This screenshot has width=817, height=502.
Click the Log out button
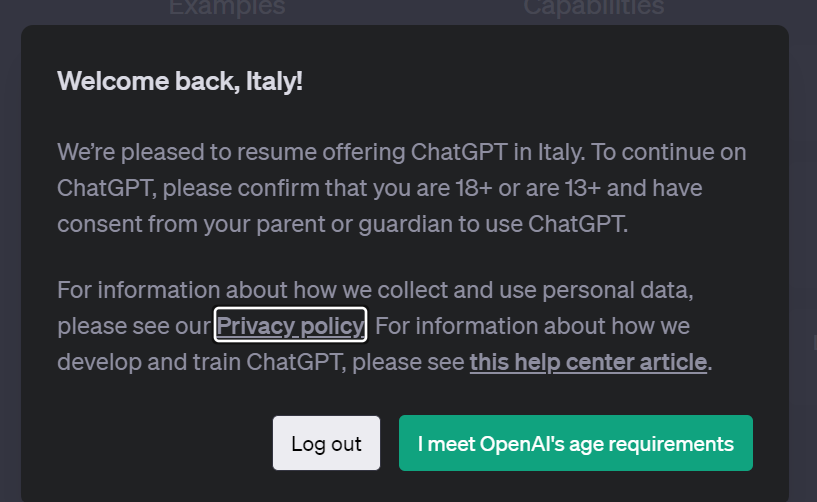click(326, 443)
